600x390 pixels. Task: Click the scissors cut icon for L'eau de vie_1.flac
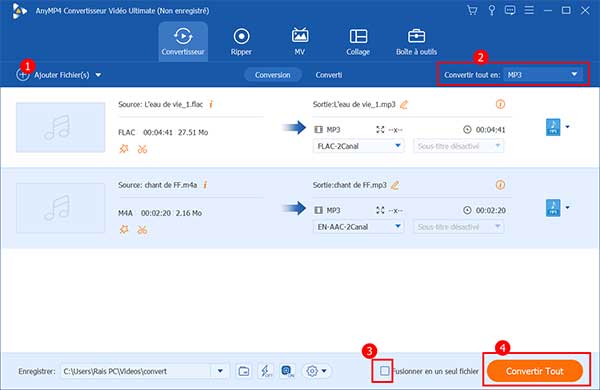142,149
